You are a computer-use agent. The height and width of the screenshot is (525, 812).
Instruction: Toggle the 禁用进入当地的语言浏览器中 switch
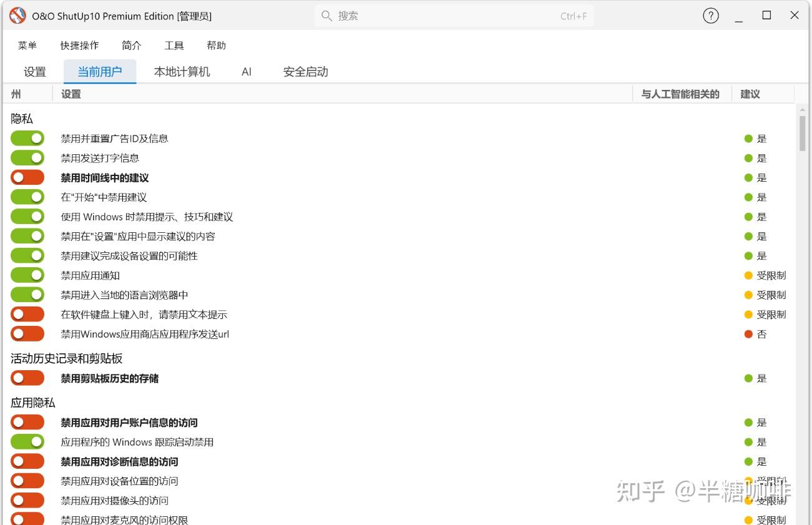tap(27, 295)
